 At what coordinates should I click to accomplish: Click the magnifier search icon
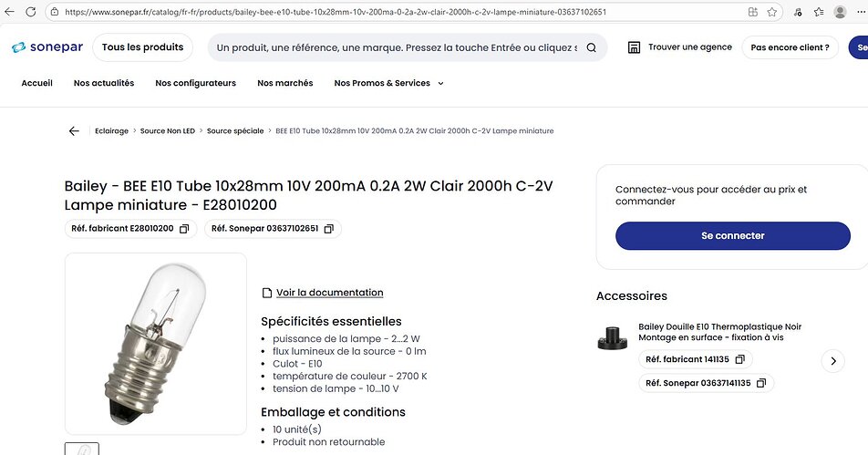(x=591, y=47)
